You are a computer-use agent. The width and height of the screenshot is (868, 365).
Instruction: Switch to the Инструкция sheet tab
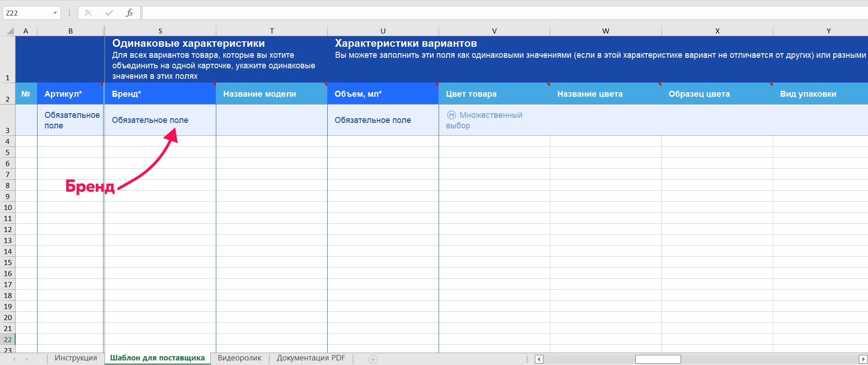pyautogui.click(x=76, y=358)
